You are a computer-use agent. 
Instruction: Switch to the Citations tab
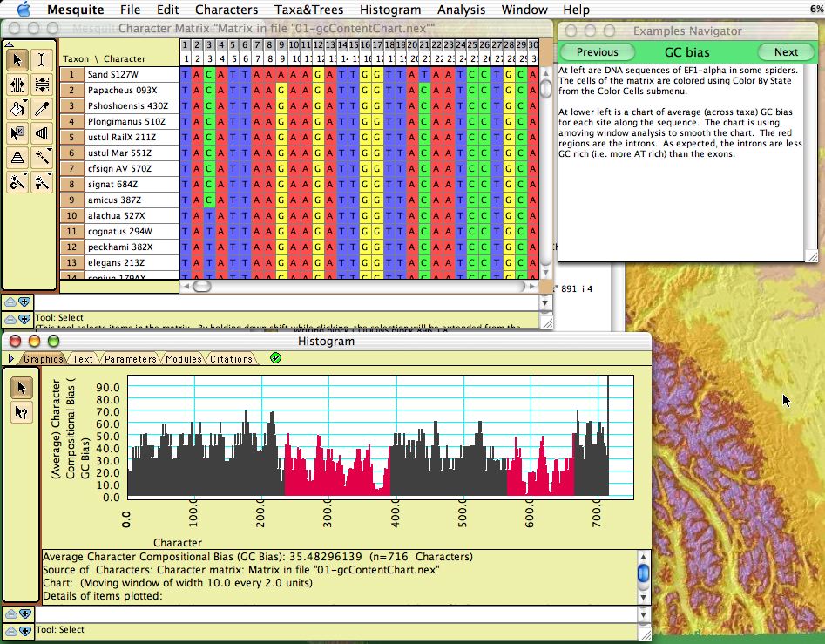(231, 359)
